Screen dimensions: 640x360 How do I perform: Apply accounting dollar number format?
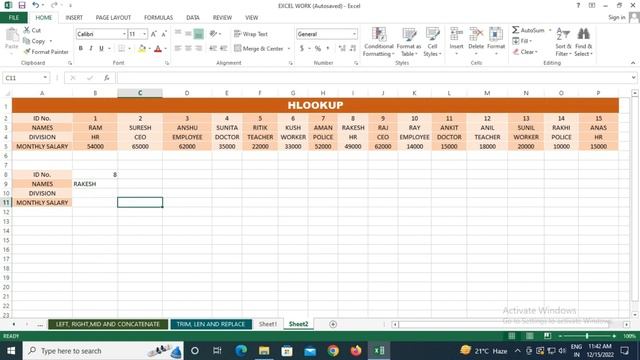[302, 49]
